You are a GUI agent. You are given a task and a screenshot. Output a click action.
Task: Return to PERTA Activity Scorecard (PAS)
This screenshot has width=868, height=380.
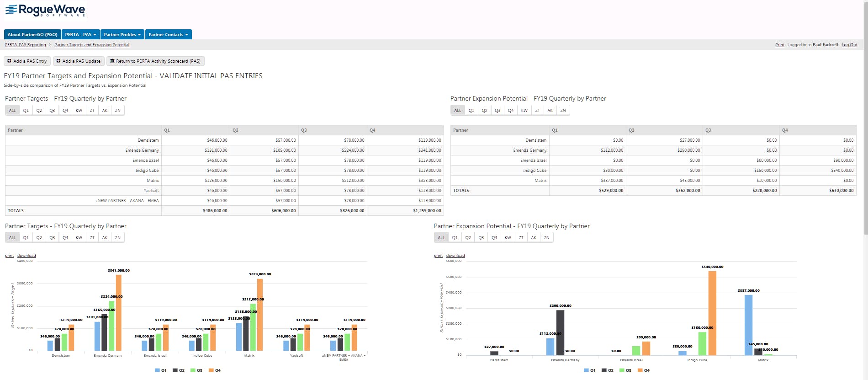coord(155,61)
